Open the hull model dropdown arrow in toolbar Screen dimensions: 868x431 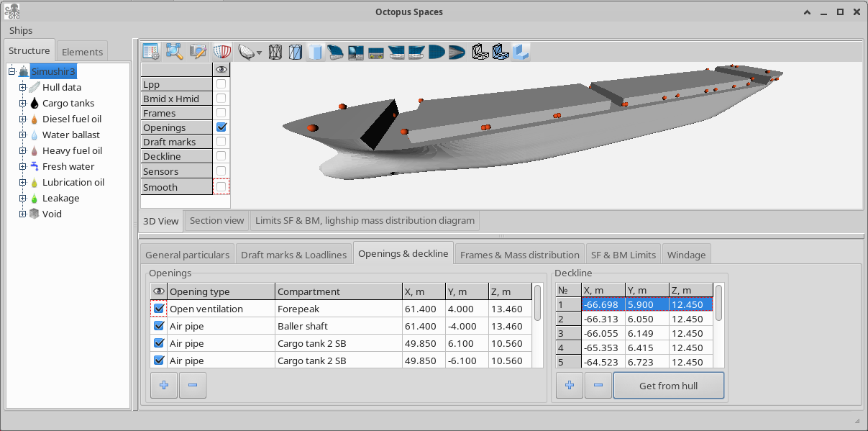tap(259, 53)
